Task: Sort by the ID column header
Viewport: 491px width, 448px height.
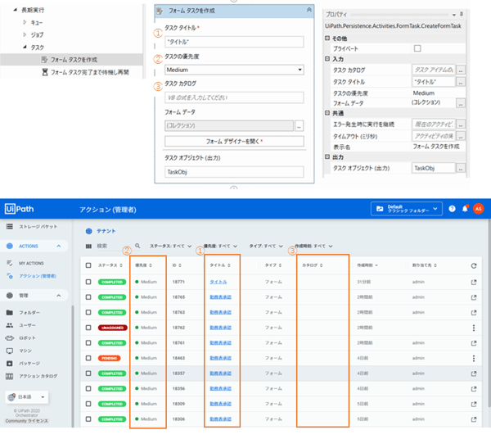Action: [177, 265]
